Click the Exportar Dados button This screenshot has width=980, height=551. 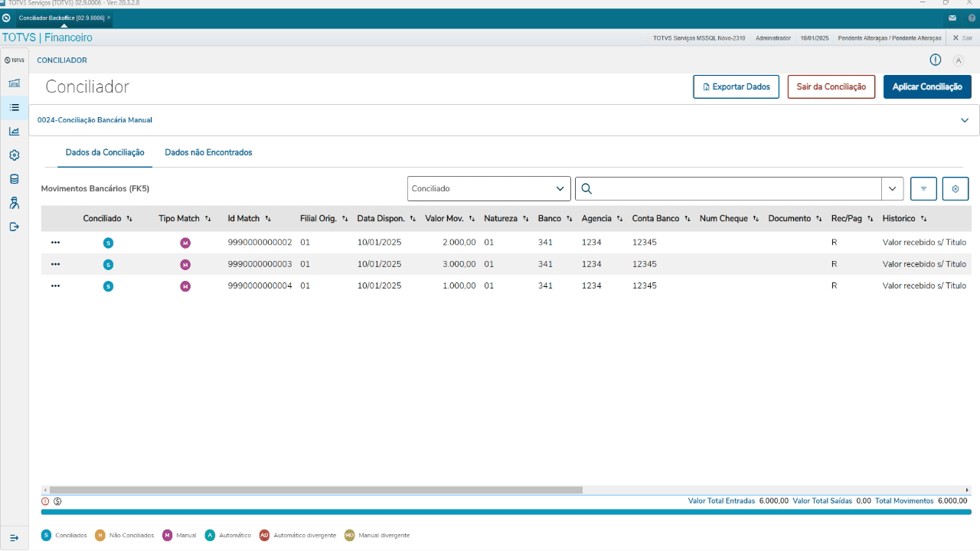737,86
